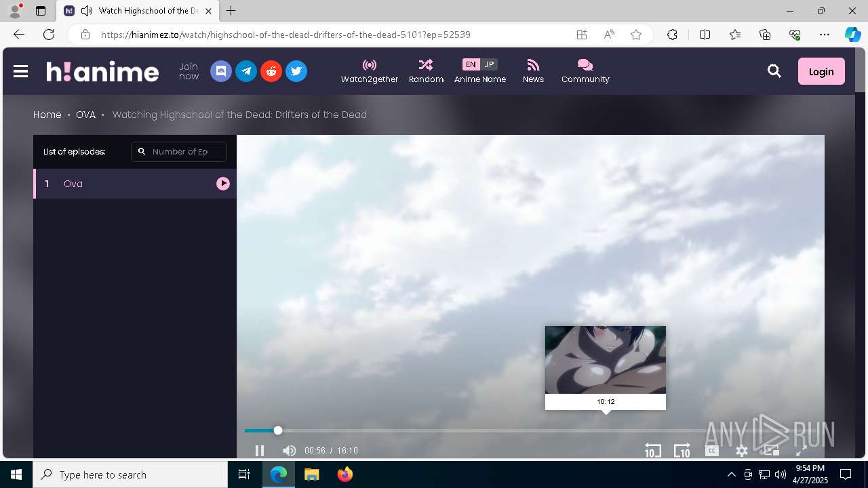Open the Favorites list

(735, 35)
